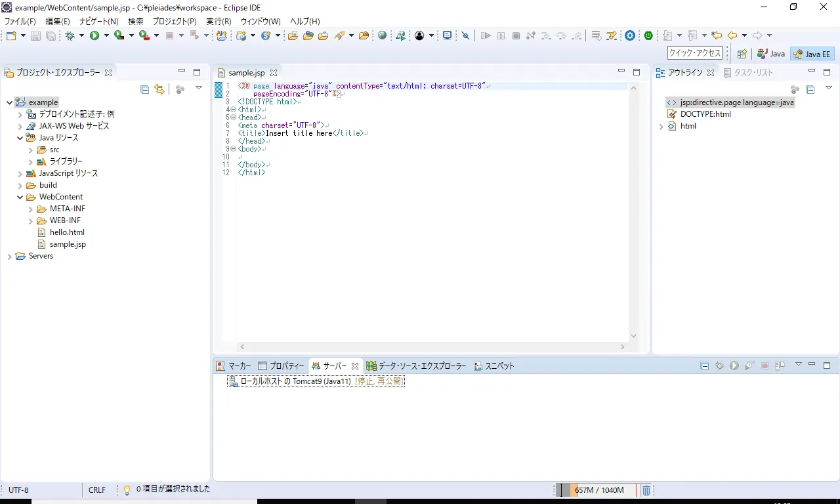Click the Last Edit Location arrow icon
The height and width of the screenshot is (504, 840).
(717, 35)
